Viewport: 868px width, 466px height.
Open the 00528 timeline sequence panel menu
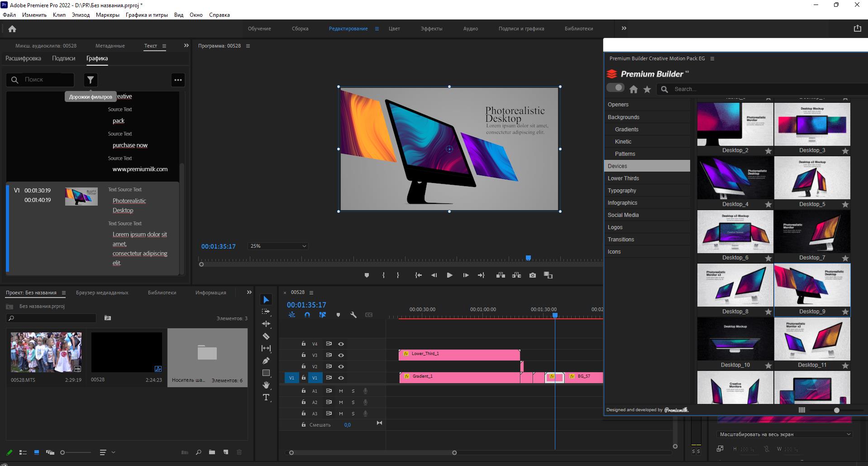click(x=311, y=293)
